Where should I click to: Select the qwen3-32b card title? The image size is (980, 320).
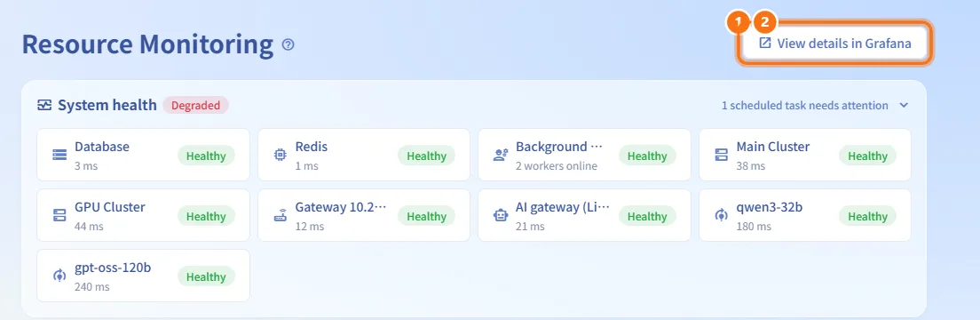[770, 207]
